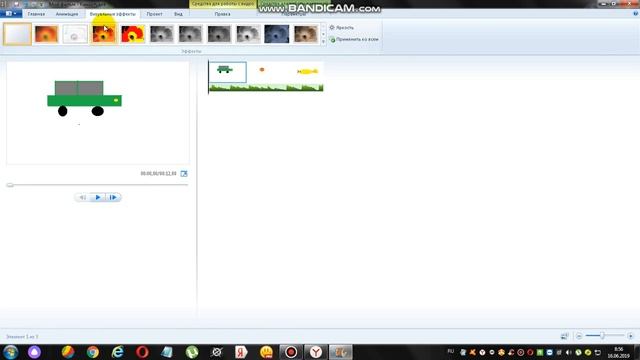Image resolution: width=640 pixels, height=360 pixels.
Task: Launch Internet Explorer from taskbar
Action: pos(118,352)
